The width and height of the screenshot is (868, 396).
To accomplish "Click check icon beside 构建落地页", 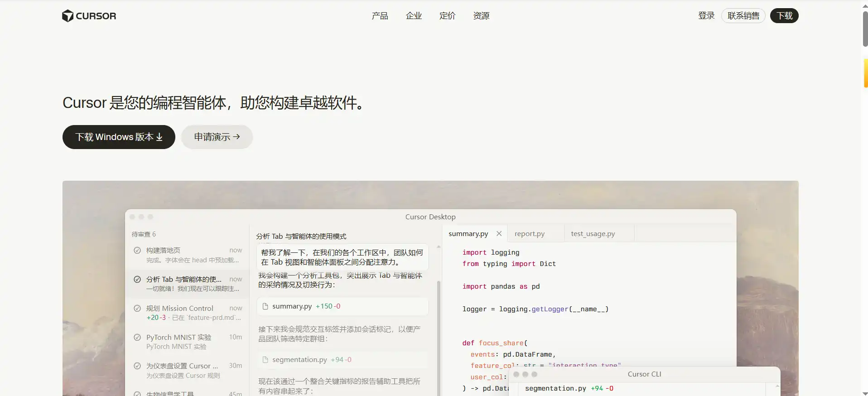I will click(x=137, y=250).
